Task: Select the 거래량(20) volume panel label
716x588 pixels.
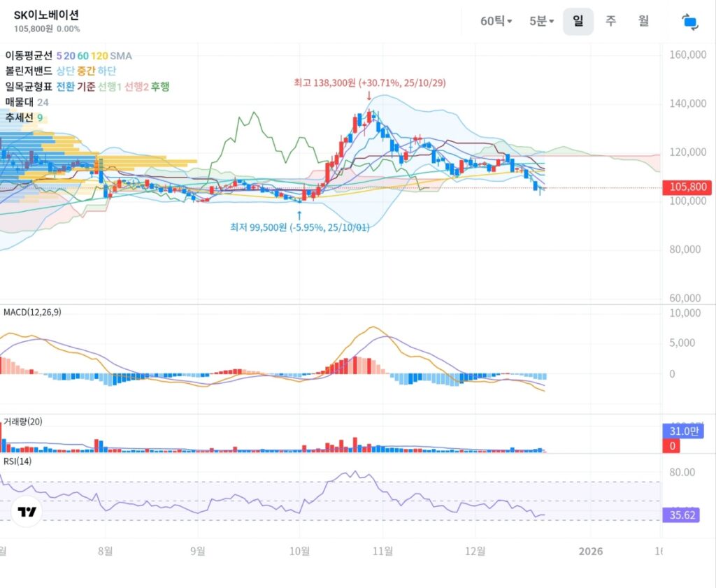Action: click(23, 422)
